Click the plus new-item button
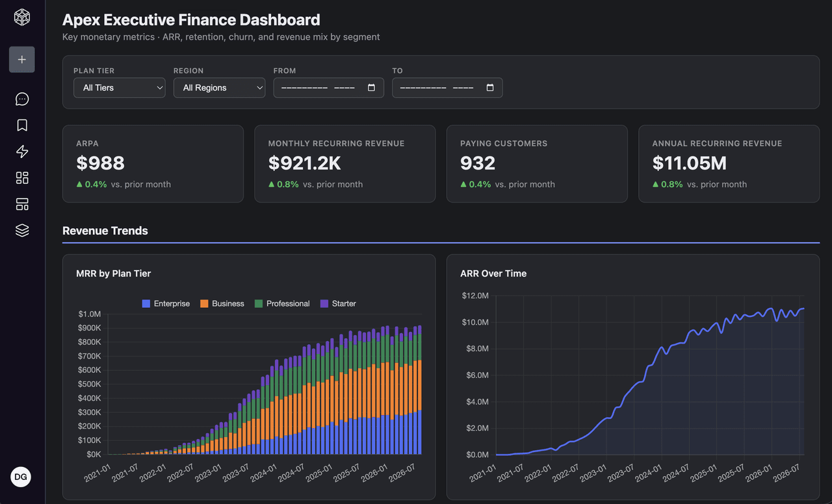The width and height of the screenshot is (832, 504). coord(22,60)
